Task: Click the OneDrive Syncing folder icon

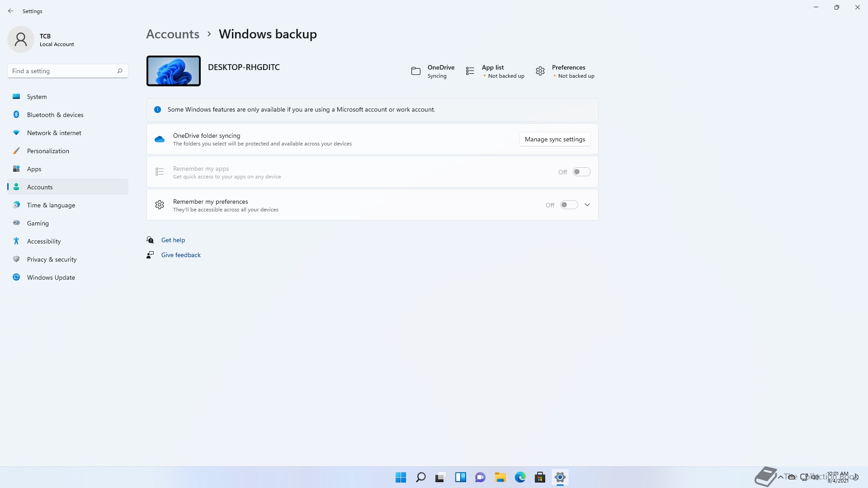Action: click(x=416, y=71)
